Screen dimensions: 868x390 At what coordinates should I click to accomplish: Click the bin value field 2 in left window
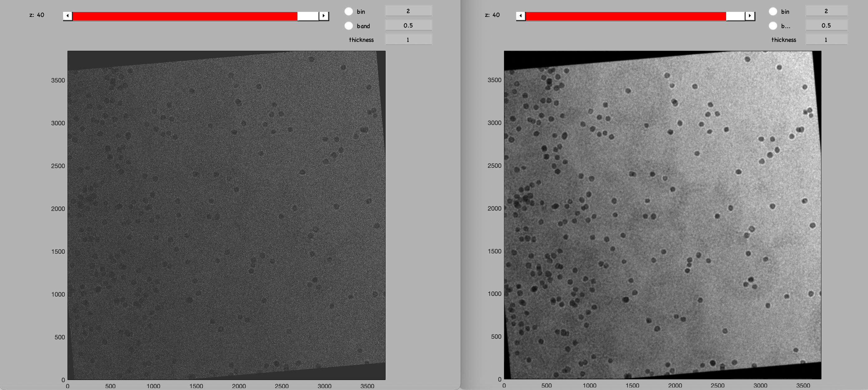click(408, 11)
